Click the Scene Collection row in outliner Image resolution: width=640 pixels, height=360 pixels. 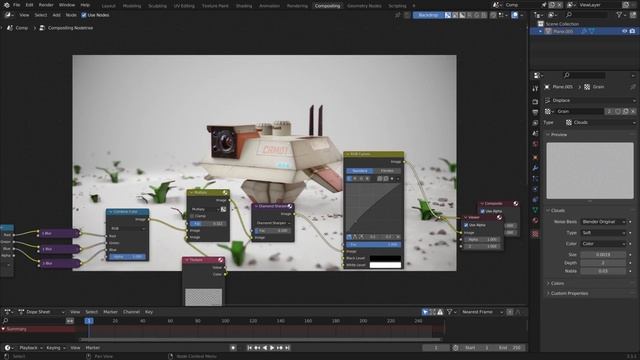click(x=562, y=24)
